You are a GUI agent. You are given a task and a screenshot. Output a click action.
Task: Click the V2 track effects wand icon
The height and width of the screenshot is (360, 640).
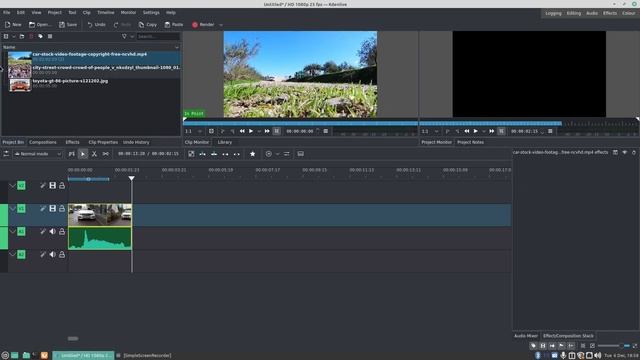(x=43, y=186)
